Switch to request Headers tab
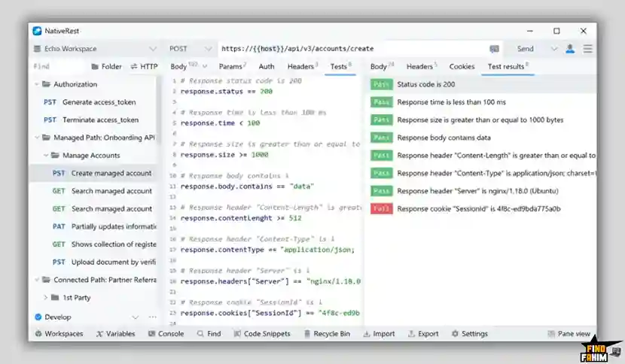625x364 pixels. (302, 66)
